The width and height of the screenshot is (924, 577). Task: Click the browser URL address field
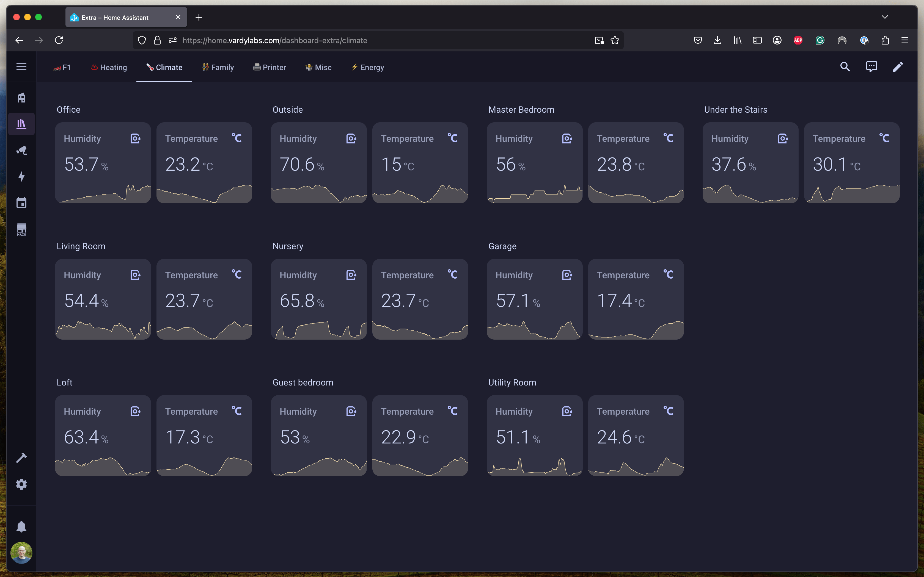point(382,40)
